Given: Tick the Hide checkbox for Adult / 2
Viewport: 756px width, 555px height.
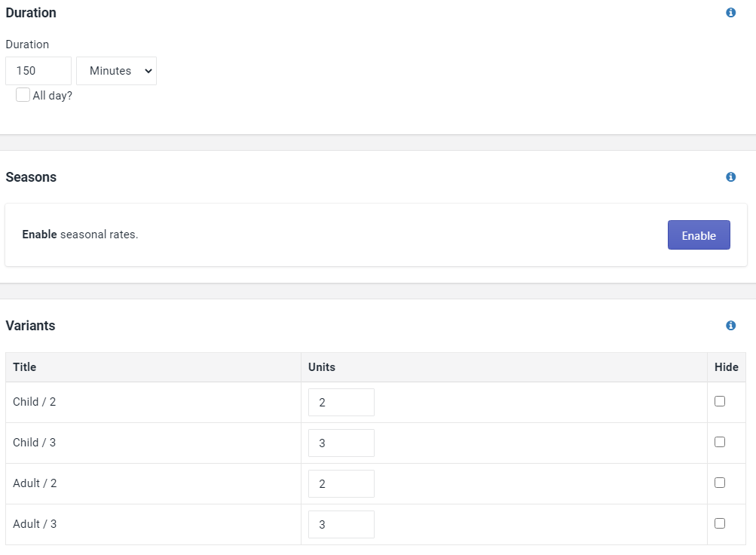Looking at the screenshot, I should pos(720,483).
